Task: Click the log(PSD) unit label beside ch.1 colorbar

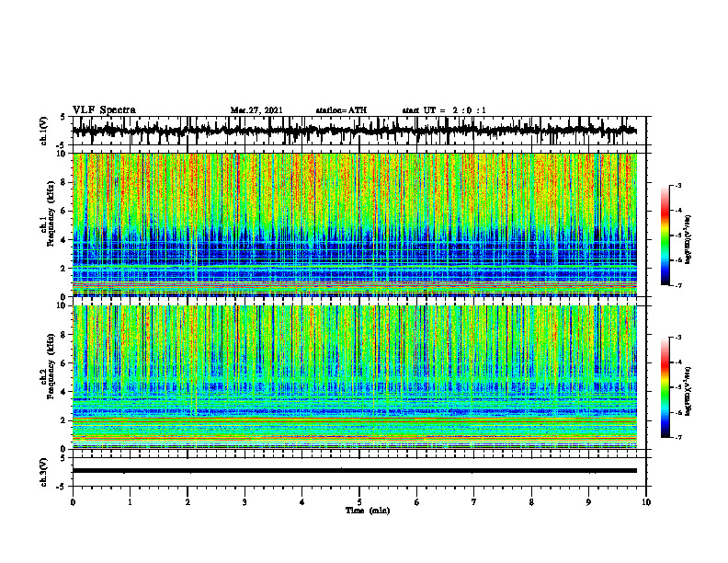Action: [689, 240]
